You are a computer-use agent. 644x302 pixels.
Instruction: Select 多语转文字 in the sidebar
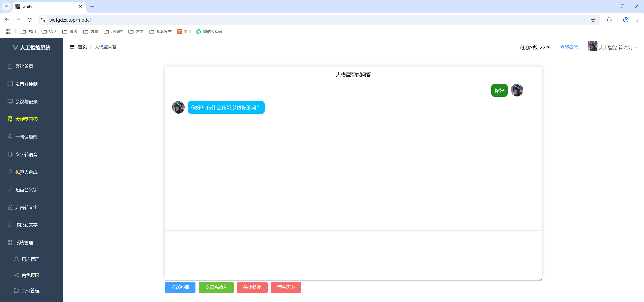(31, 225)
